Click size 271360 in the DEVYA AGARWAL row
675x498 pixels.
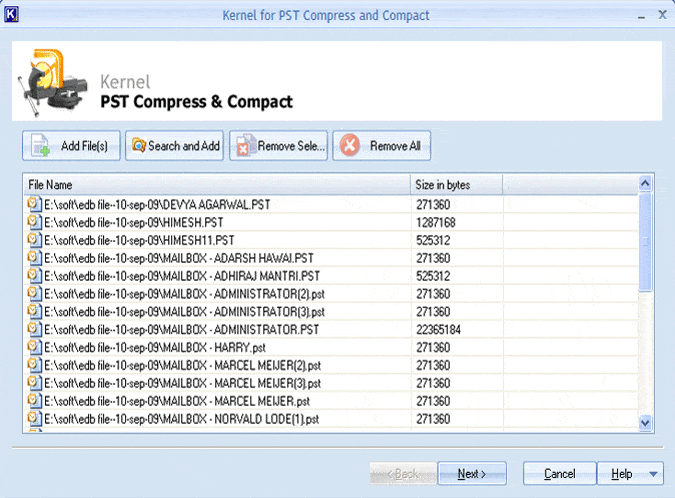click(433, 204)
